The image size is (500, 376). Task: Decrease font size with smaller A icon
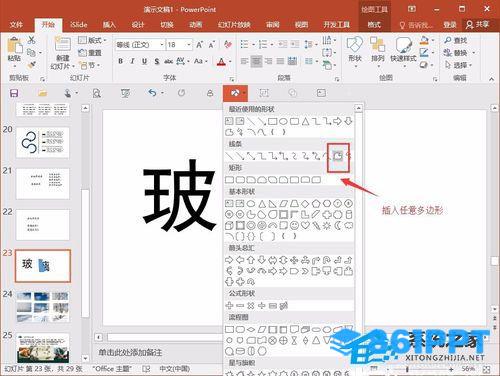(x=211, y=45)
